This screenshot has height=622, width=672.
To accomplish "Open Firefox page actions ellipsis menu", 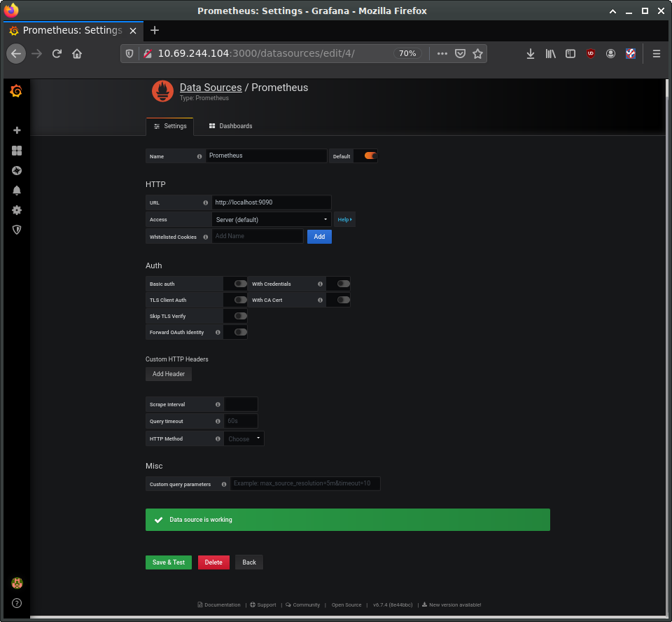I will [x=442, y=54].
